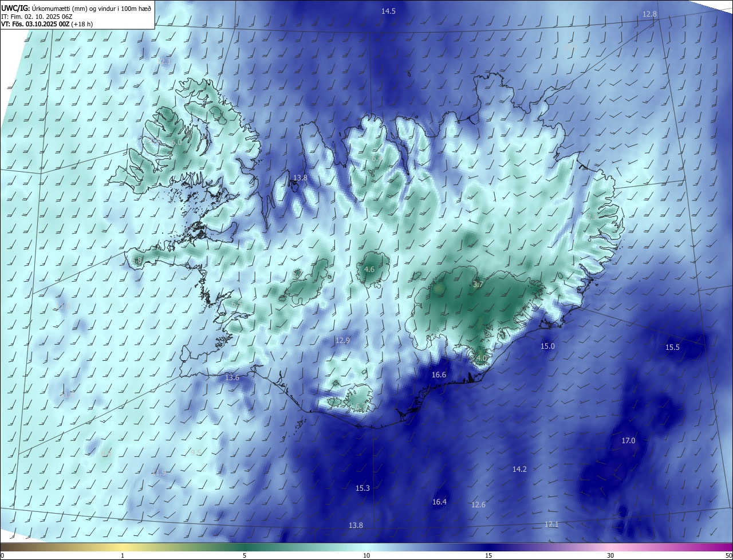
Task: Click the 14.5 value at the top of the map
Action: coord(388,11)
